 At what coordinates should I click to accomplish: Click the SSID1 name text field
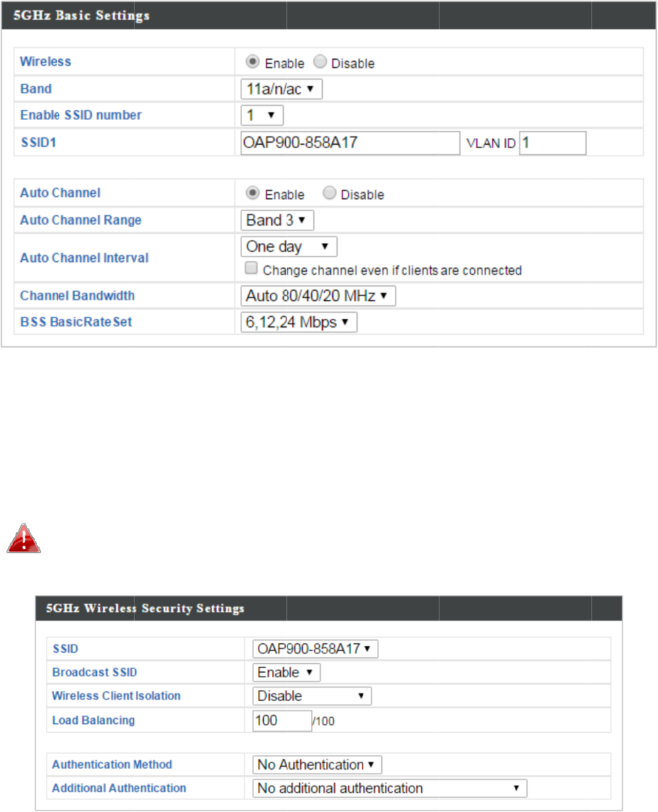tap(350, 142)
